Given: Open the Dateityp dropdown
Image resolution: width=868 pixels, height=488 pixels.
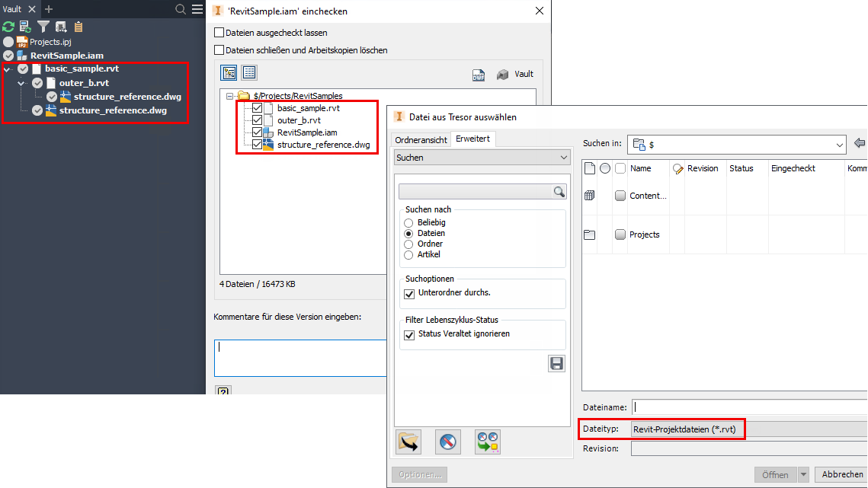Looking at the screenshot, I should pos(750,429).
